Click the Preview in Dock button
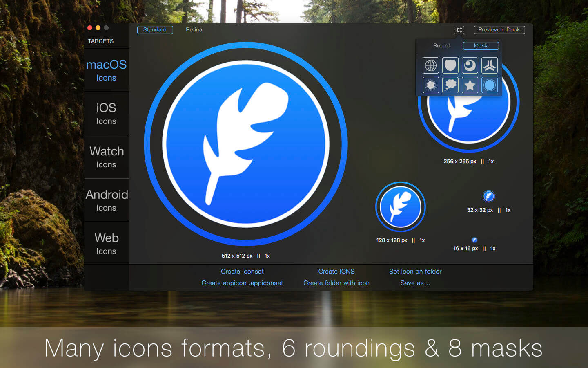 (499, 30)
